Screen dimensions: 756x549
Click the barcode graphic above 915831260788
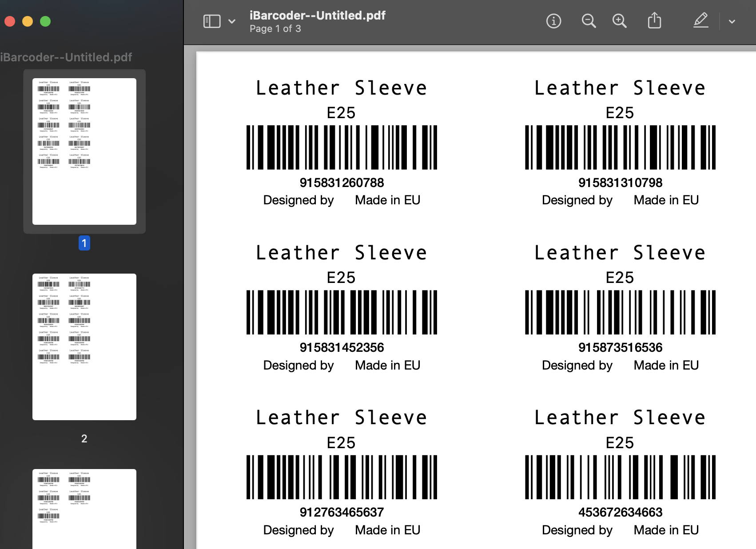coord(342,147)
